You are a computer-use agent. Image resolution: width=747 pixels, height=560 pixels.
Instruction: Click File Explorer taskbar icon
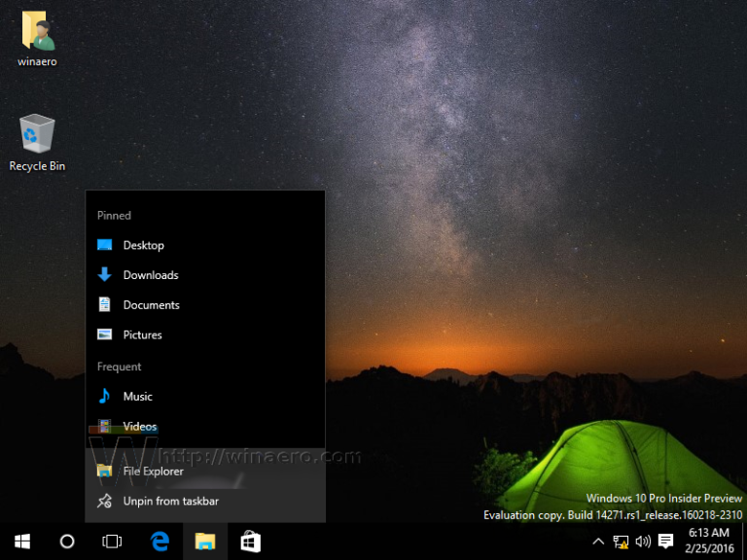204,542
